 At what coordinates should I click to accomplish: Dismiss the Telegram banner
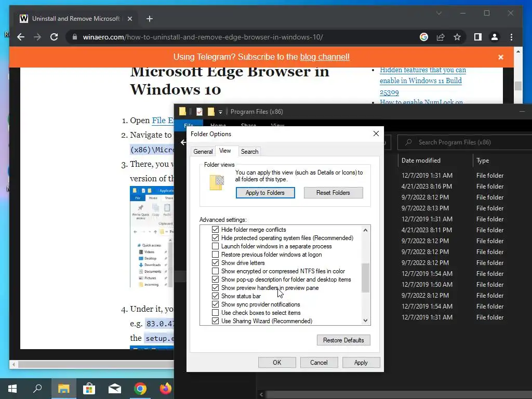tap(500, 57)
